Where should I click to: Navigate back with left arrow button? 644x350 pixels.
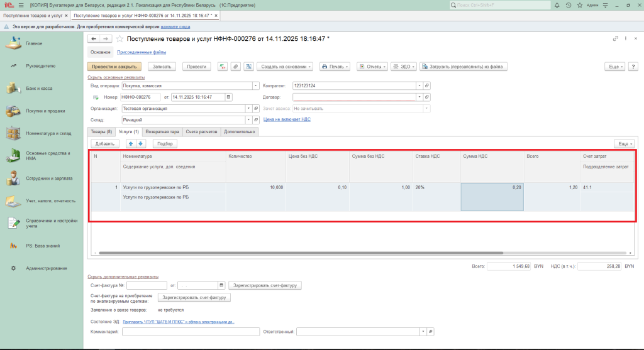(94, 39)
